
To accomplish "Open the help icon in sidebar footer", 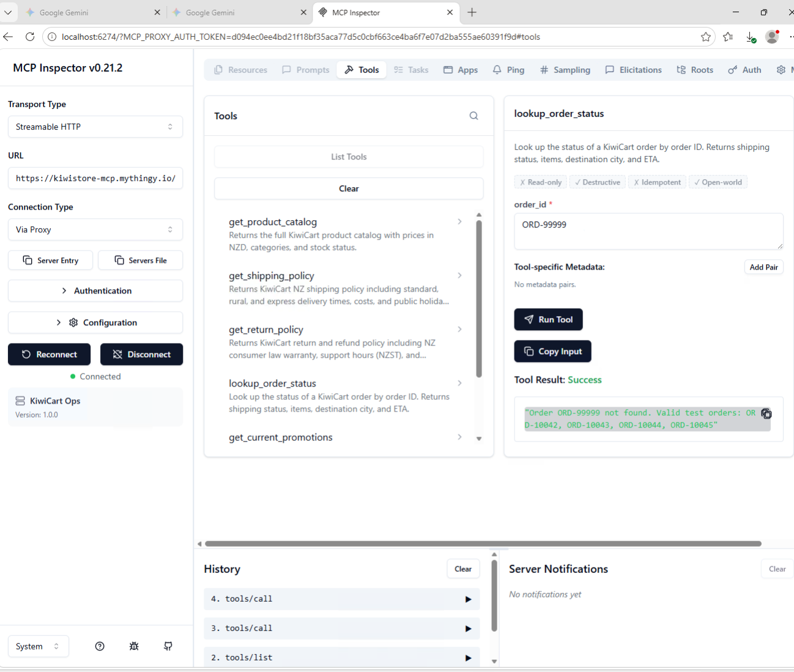I will click(x=100, y=646).
